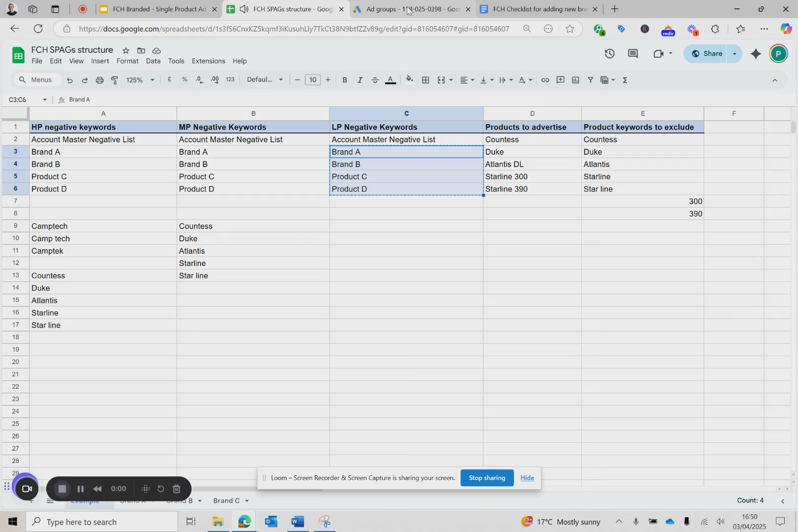The width and height of the screenshot is (798, 532).
Task: Insert a chart with toolbar icon
Action: [575, 80]
